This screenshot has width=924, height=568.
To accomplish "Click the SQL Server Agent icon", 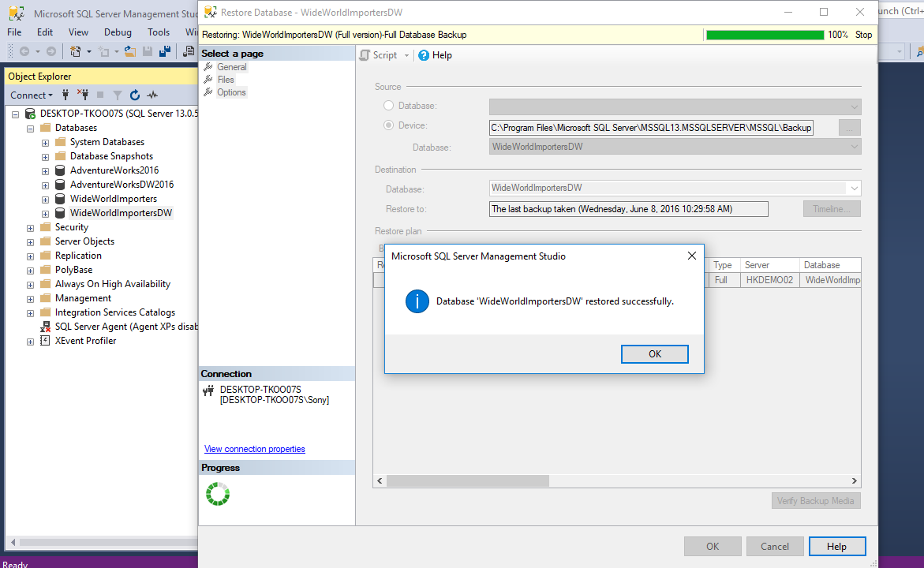I will point(46,327).
